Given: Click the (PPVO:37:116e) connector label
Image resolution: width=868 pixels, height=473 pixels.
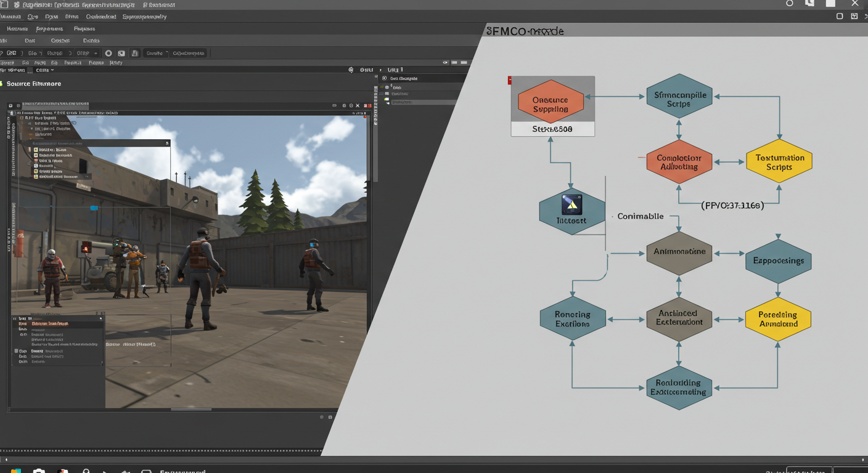Looking at the screenshot, I should pyautogui.click(x=732, y=206).
